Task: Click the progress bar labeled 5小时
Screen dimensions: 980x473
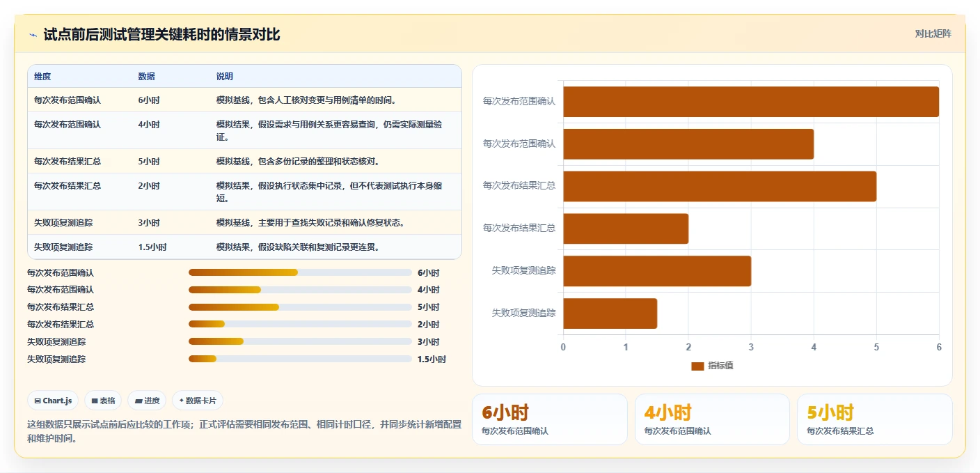Action: click(300, 307)
